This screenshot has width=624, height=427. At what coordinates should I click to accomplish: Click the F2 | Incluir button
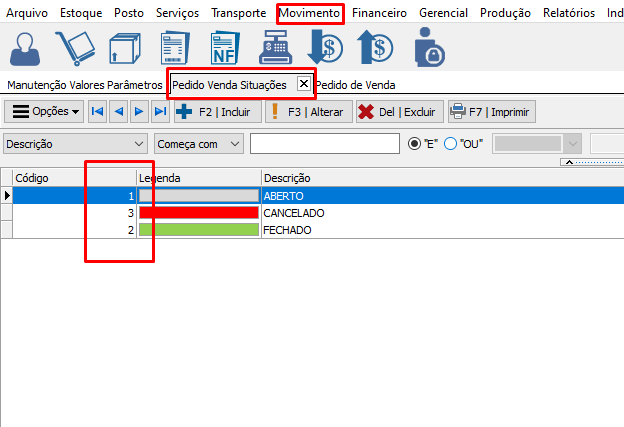213,111
